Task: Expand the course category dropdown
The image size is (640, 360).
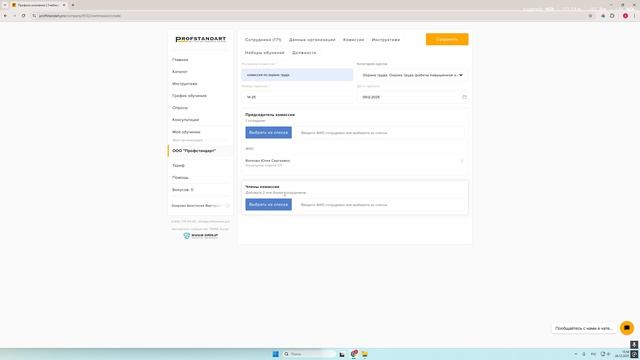Action: [412, 75]
